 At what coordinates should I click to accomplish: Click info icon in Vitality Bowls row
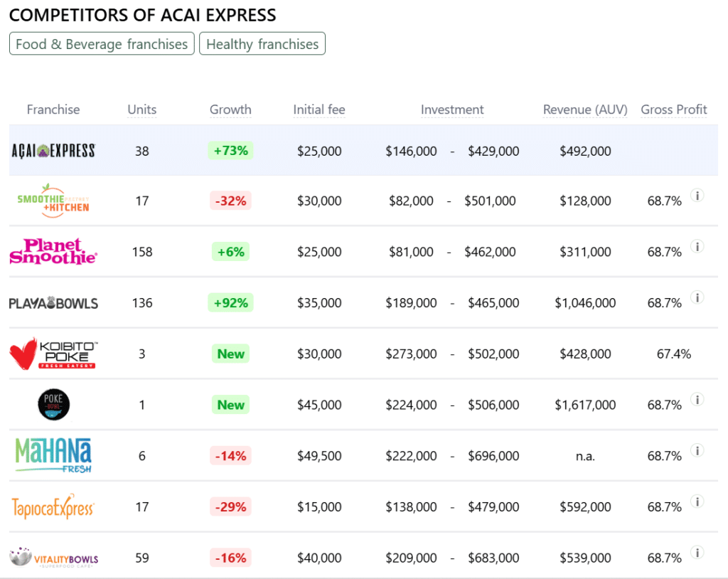[697, 552]
